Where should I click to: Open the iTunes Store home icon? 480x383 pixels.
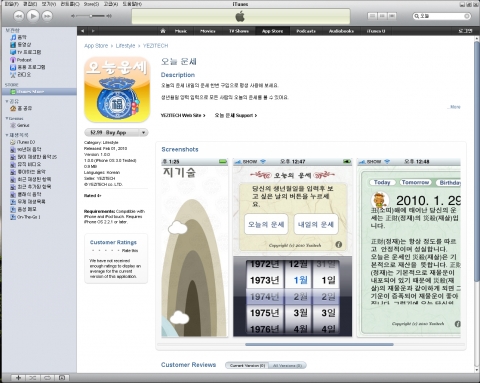(163, 31)
